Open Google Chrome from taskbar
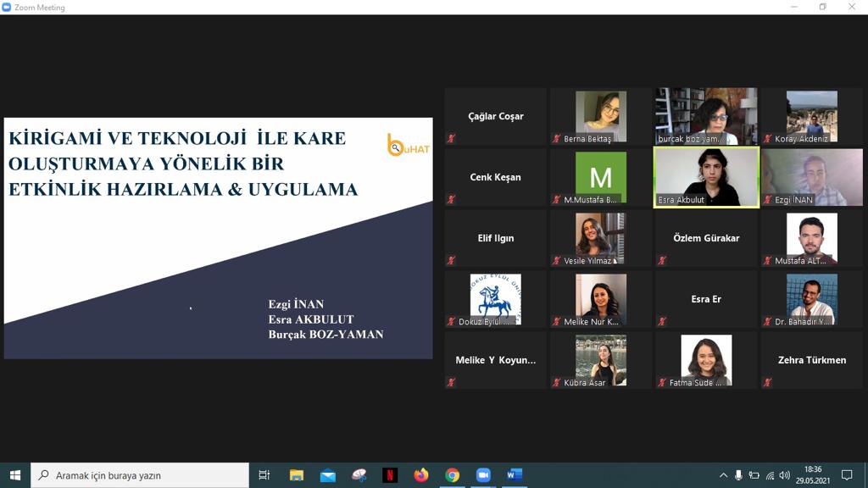 point(453,475)
